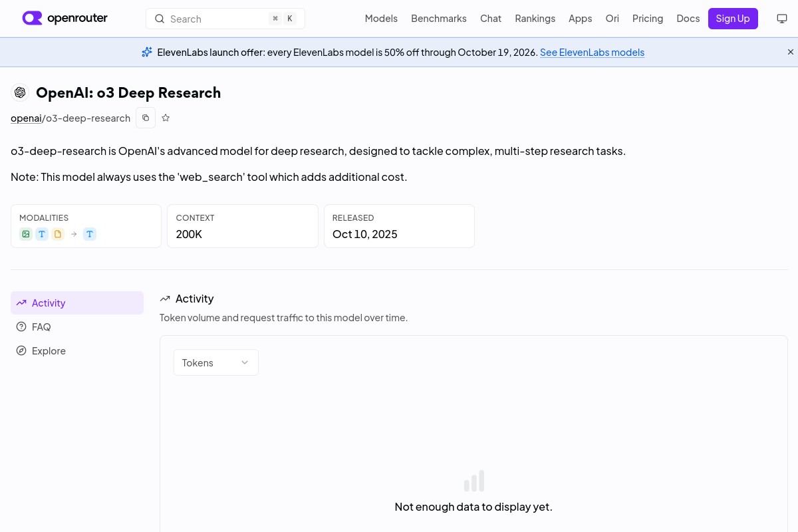
Task: Click the K shortcut key badge
Action: [290, 19]
